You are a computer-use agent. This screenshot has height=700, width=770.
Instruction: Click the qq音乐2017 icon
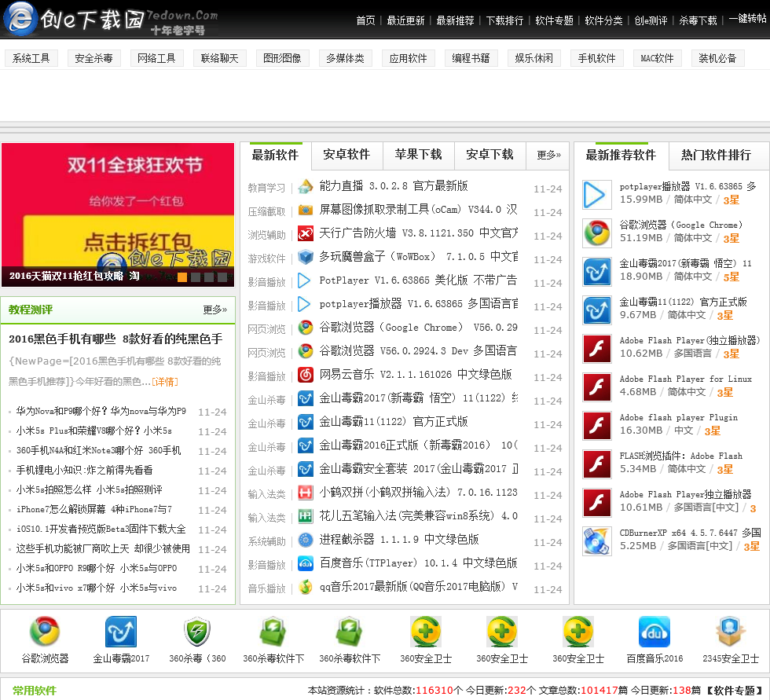click(306, 587)
